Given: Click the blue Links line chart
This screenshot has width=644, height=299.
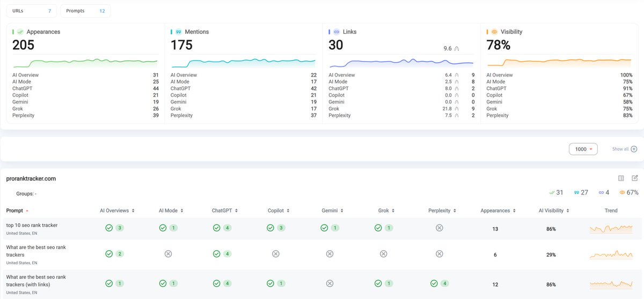Looking at the screenshot, I should point(401,63).
